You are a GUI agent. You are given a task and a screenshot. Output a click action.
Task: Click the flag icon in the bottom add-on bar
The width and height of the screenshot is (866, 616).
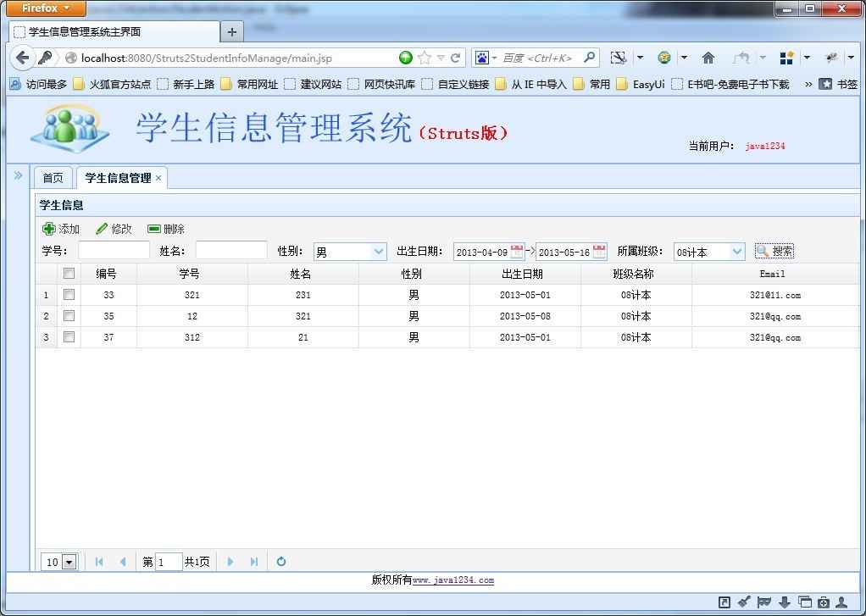pos(764,602)
